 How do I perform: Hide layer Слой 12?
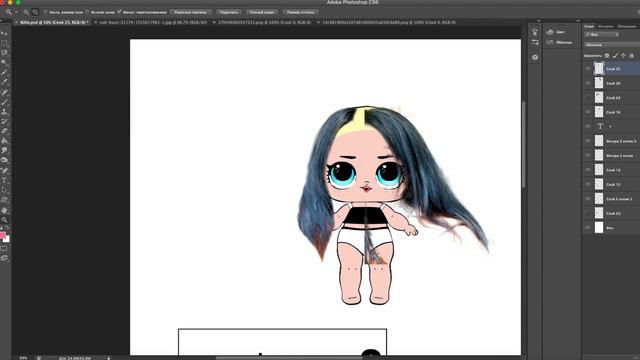[587, 184]
